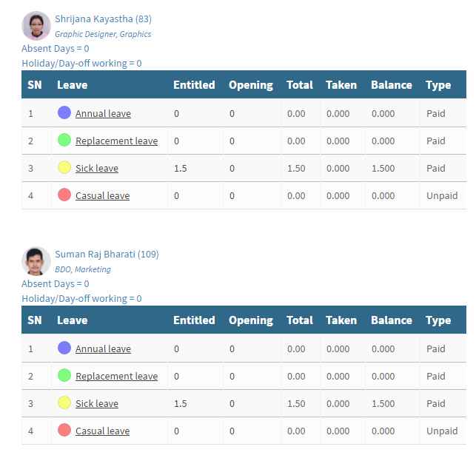Click Shrijana Kayastha's profile photo
The height and width of the screenshot is (458, 476).
point(36,26)
